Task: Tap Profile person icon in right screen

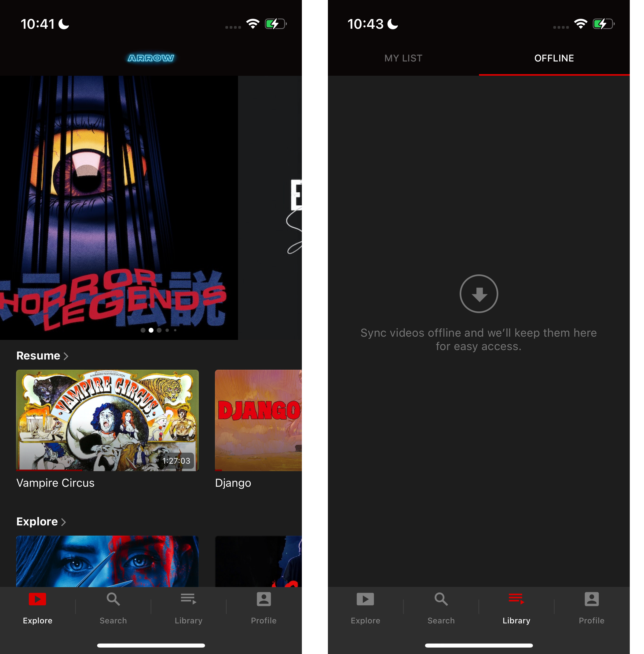Action: 592,599
